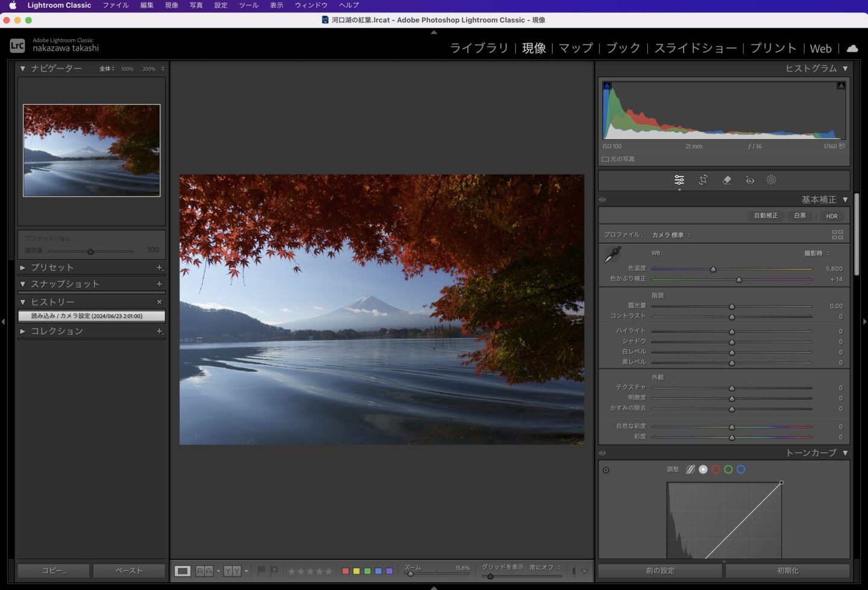The height and width of the screenshot is (590, 868).
Task: Click the 色温度 slider handle
Action: [713, 269]
